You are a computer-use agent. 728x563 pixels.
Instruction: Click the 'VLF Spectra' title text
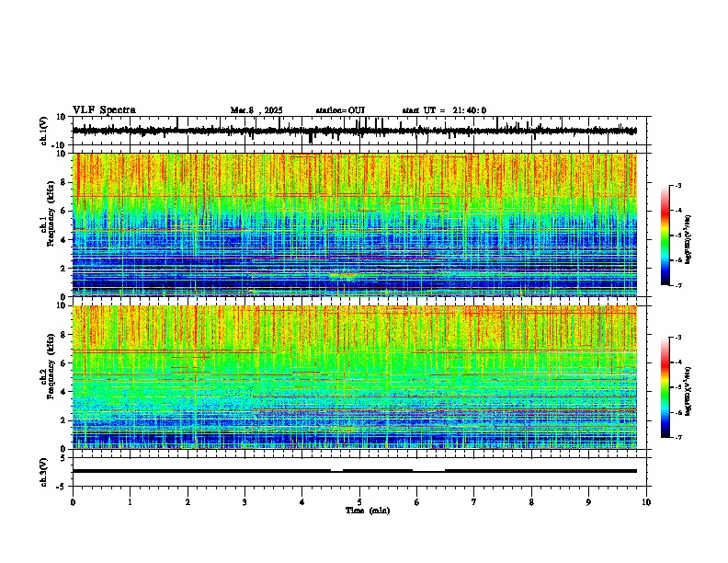pos(104,110)
